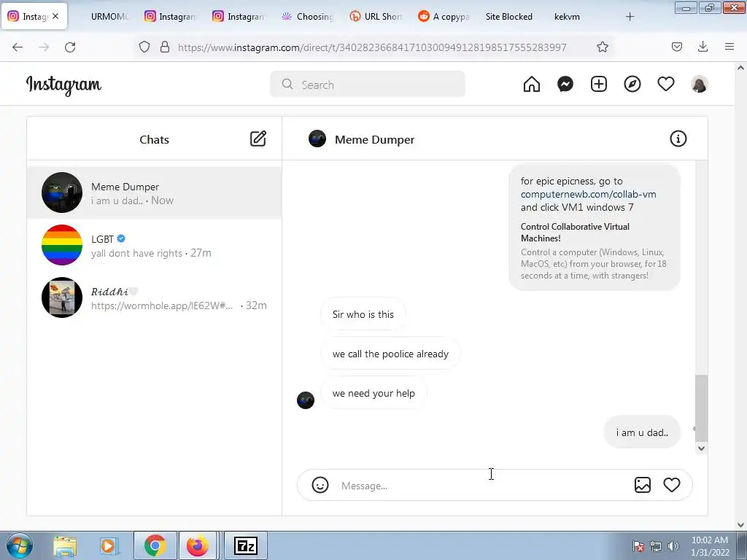Click network tray icon

pos(656,546)
